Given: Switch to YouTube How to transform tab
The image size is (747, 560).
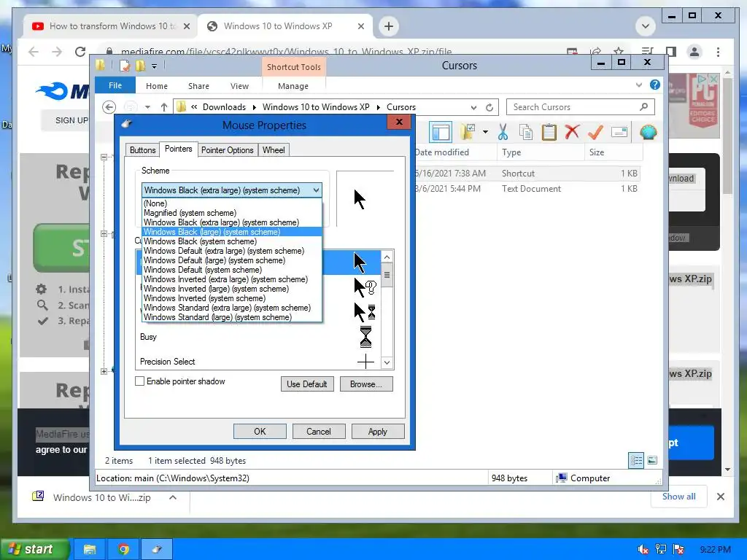Looking at the screenshot, I should [x=109, y=26].
